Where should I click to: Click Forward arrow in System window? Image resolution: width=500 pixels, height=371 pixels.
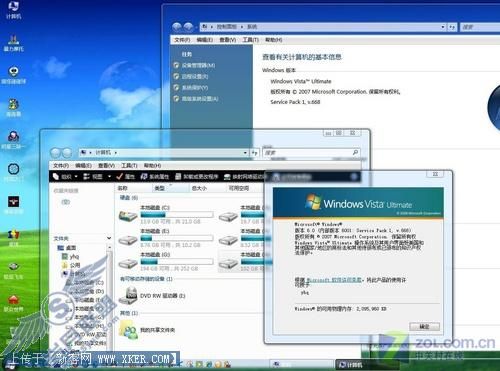point(188,27)
